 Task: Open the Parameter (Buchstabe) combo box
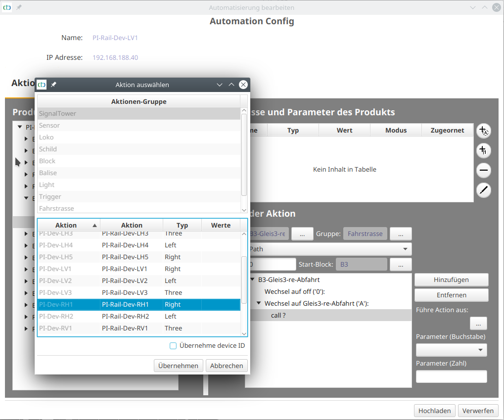point(480,350)
